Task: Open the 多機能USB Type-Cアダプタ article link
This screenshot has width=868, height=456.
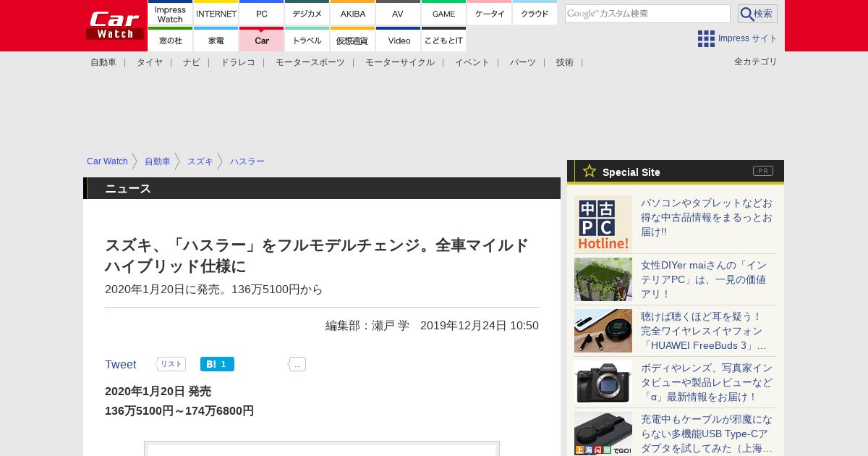Action: pyautogui.click(x=707, y=434)
